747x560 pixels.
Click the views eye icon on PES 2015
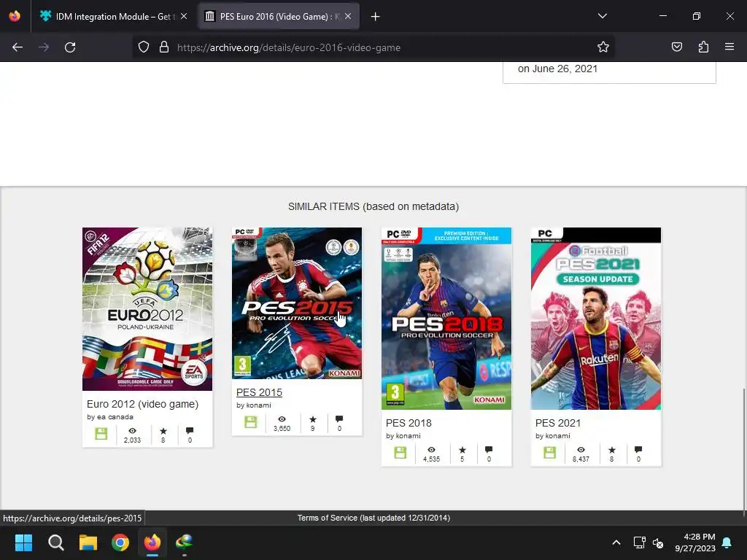point(282,419)
